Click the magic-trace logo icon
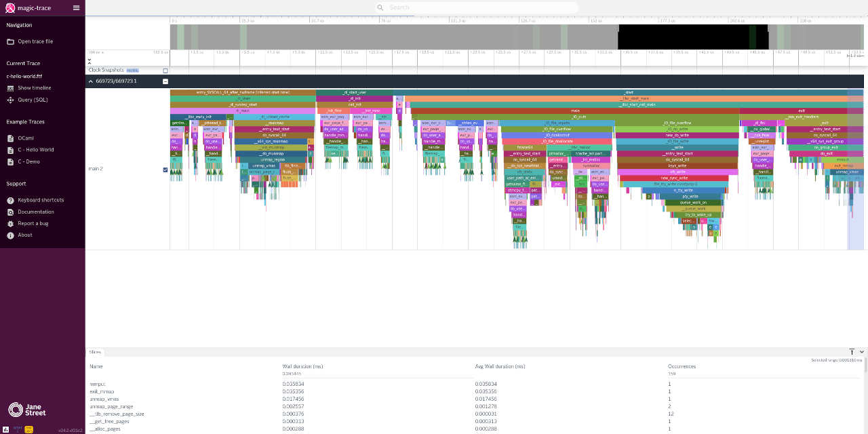 click(10, 8)
